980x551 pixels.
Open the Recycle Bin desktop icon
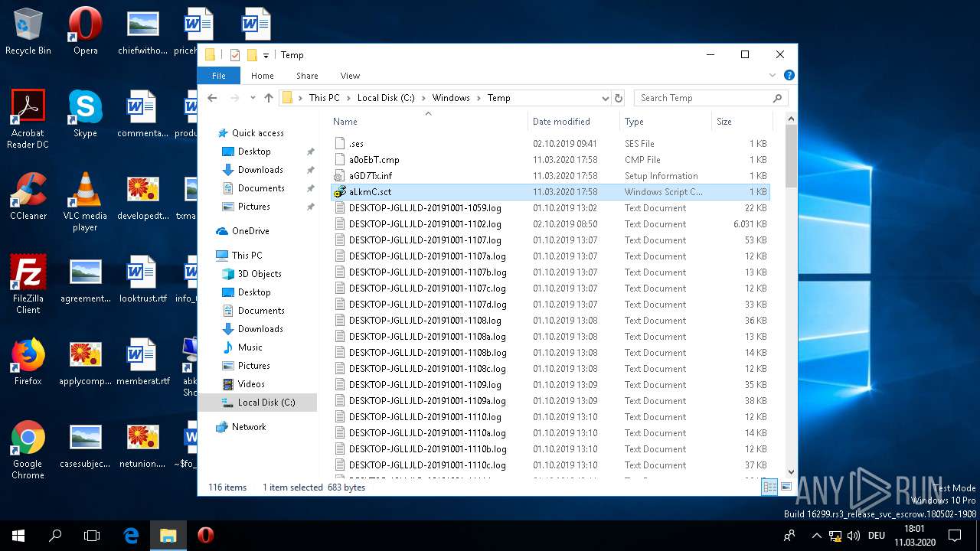click(28, 31)
